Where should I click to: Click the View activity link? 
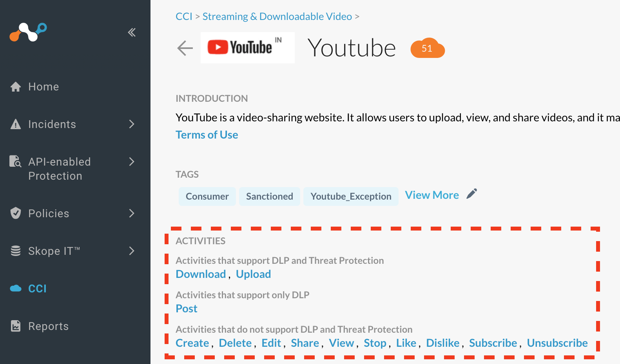point(341,343)
